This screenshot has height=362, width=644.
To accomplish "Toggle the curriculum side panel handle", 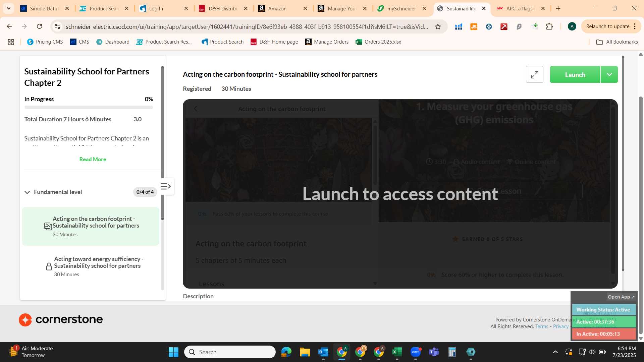I will tap(166, 186).
